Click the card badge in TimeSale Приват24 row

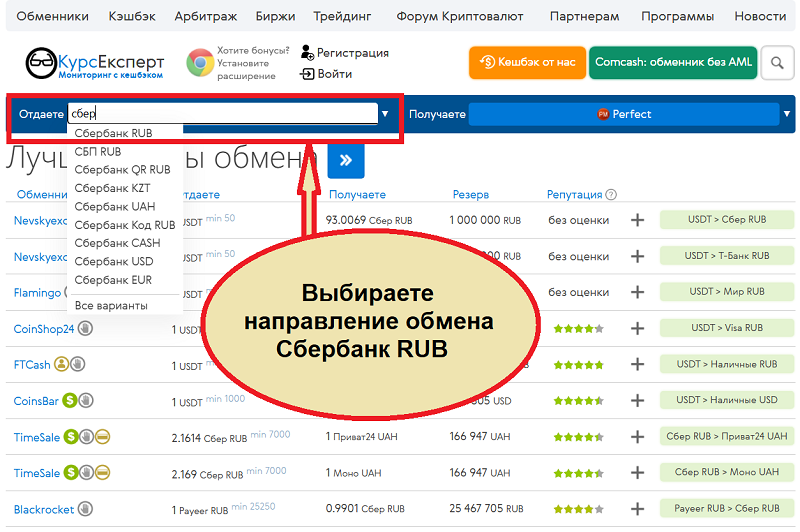coord(103,437)
